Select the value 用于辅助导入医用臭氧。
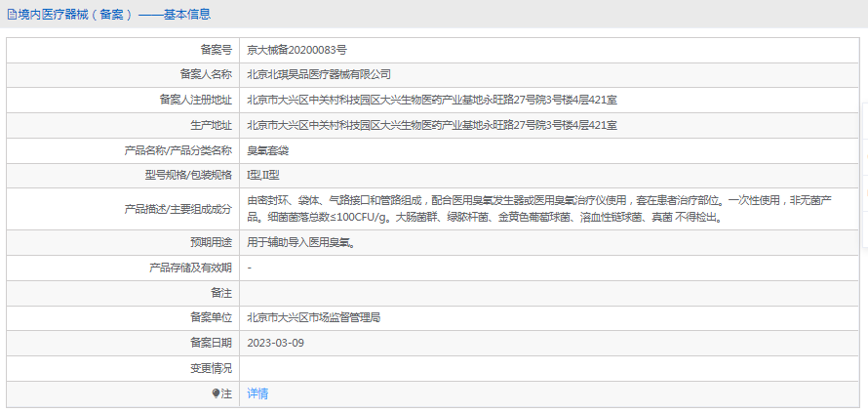 click(x=301, y=242)
